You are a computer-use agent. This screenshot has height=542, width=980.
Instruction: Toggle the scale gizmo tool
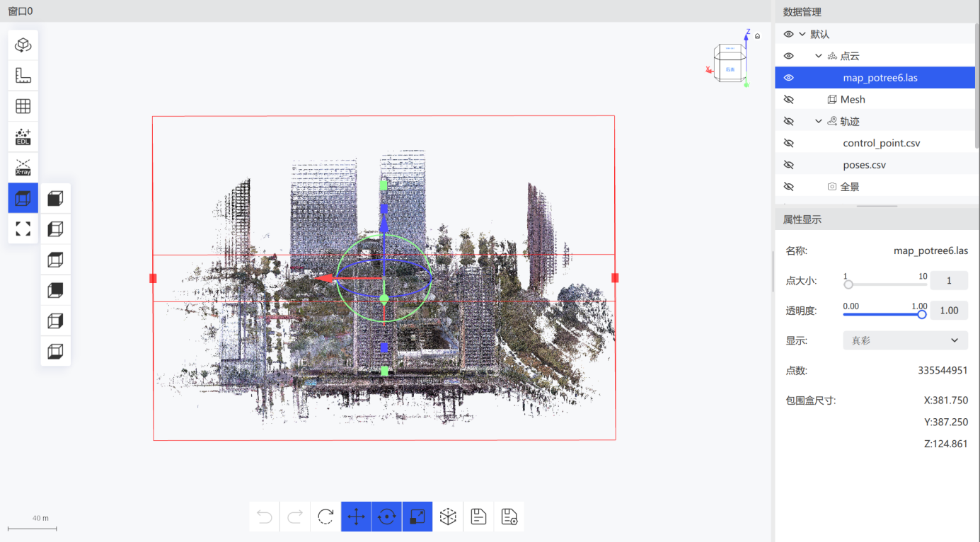tap(417, 517)
